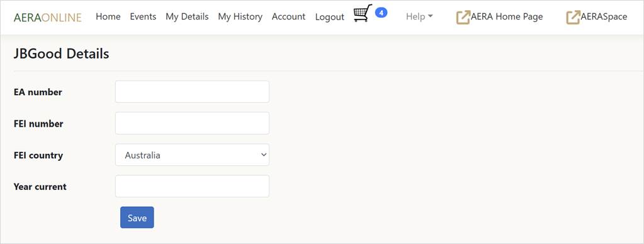Screen dimensions: 644x244
Task: Click the Logout link
Action: click(330, 17)
